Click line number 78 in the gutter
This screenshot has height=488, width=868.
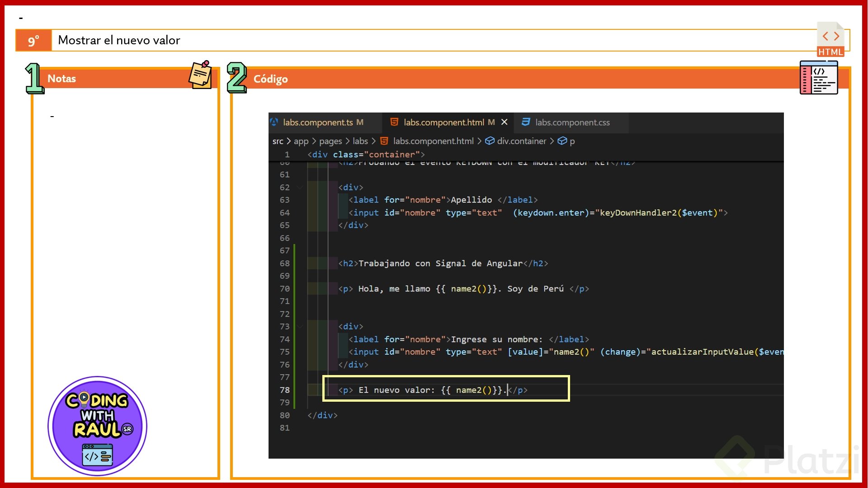(284, 390)
